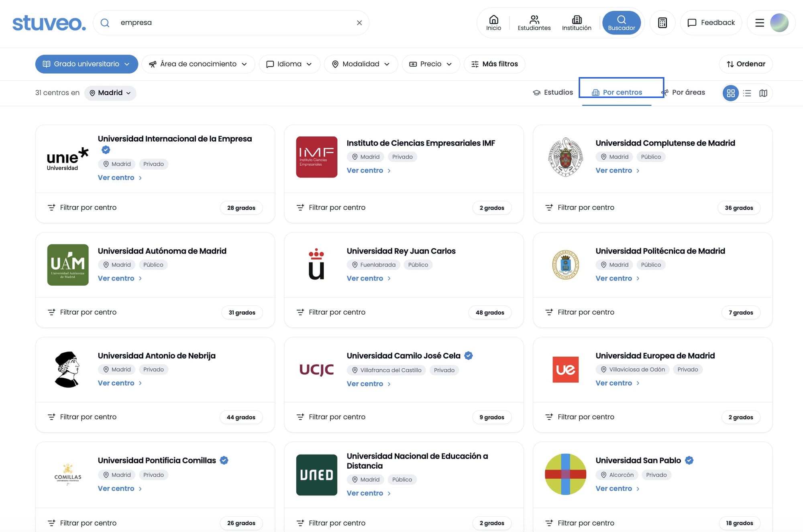Screen dimensions: 803x532
Task: Open Ver centro for Universidad Internacional de la Empresa
Action: coord(120,178)
